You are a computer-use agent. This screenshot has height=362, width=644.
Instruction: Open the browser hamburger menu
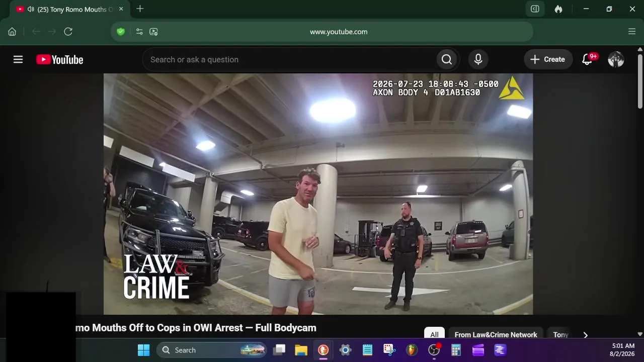[632, 32]
